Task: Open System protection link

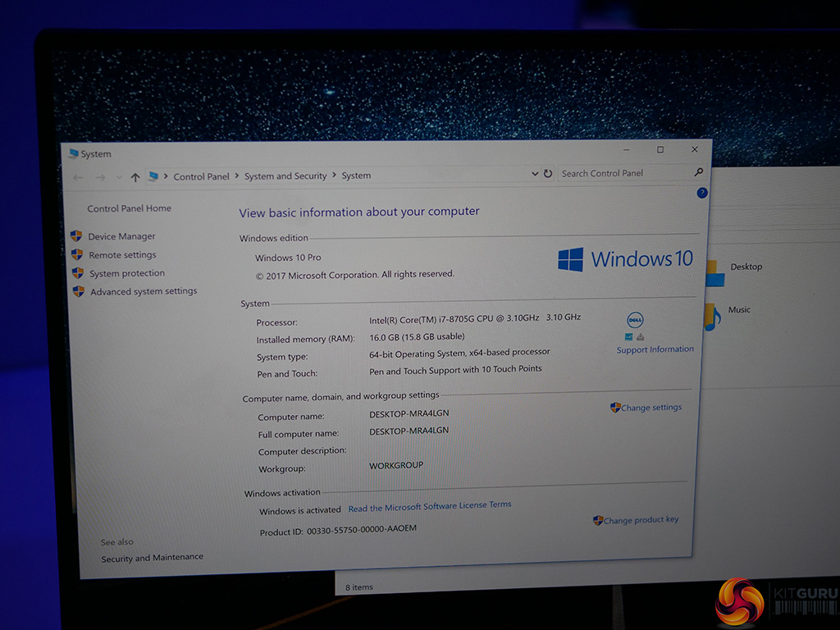Action: (127, 273)
